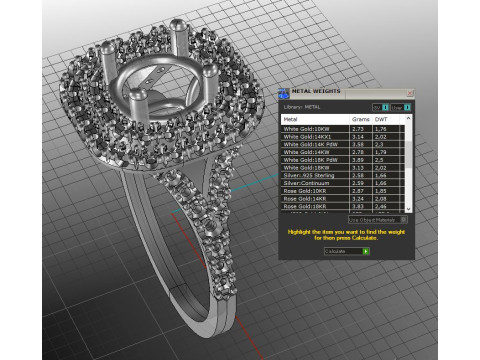This screenshot has width=480, height=360.
Task: Toggle the SW library button
Action: (380, 107)
